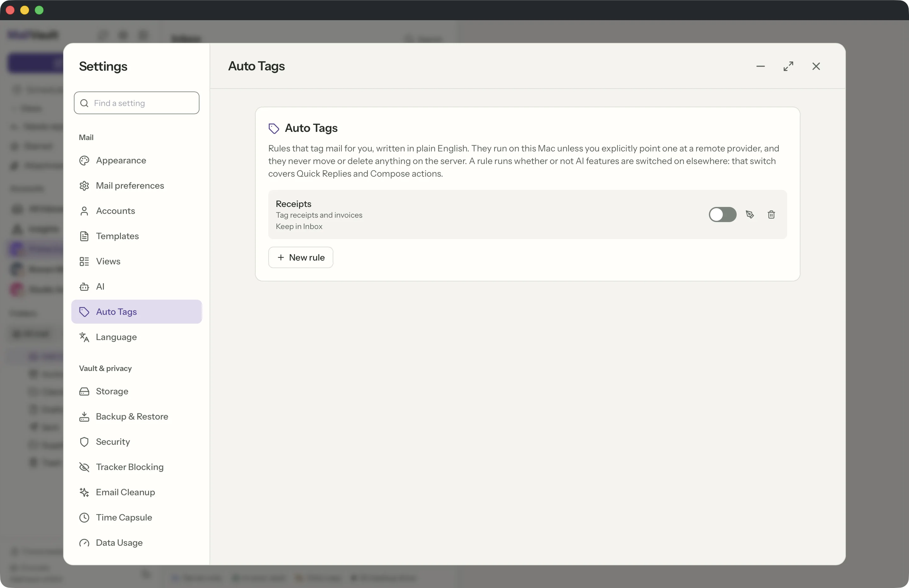Go to Backup & Restore
This screenshot has height=588, width=909.
point(136,417)
